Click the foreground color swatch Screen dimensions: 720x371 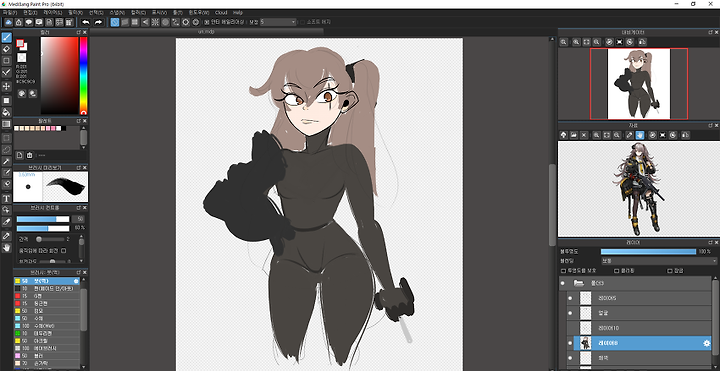click(x=20, y=43)
